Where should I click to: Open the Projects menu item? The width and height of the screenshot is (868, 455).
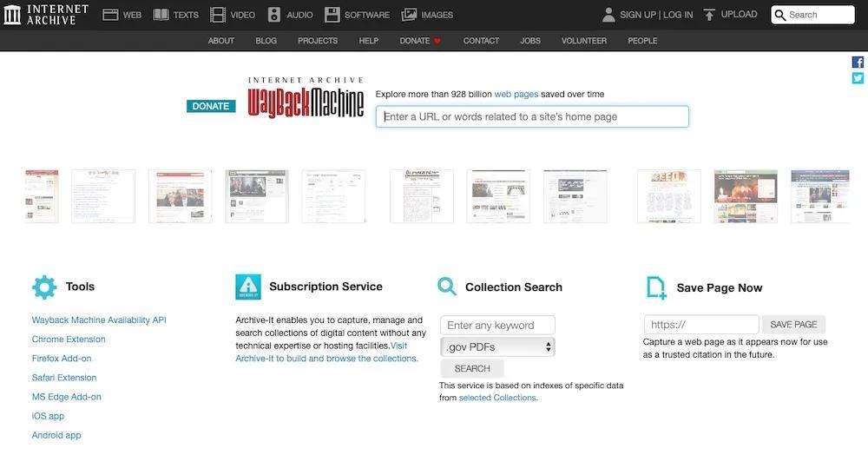[318, 41]
